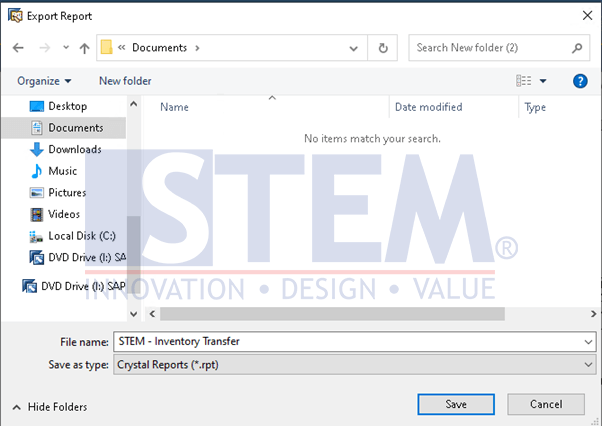The width and height of the screenshot is (602, 426).
Task: Open help with the question mark icon
Action: 580,81
